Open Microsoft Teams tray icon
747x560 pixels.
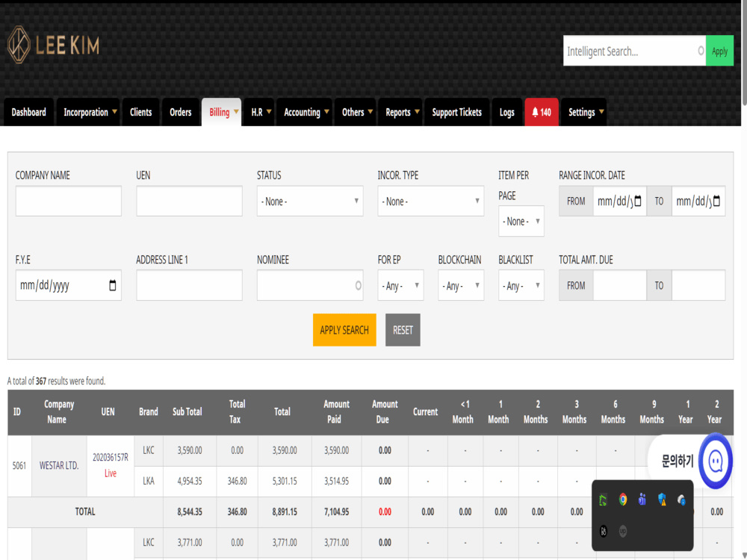point(642,500)
